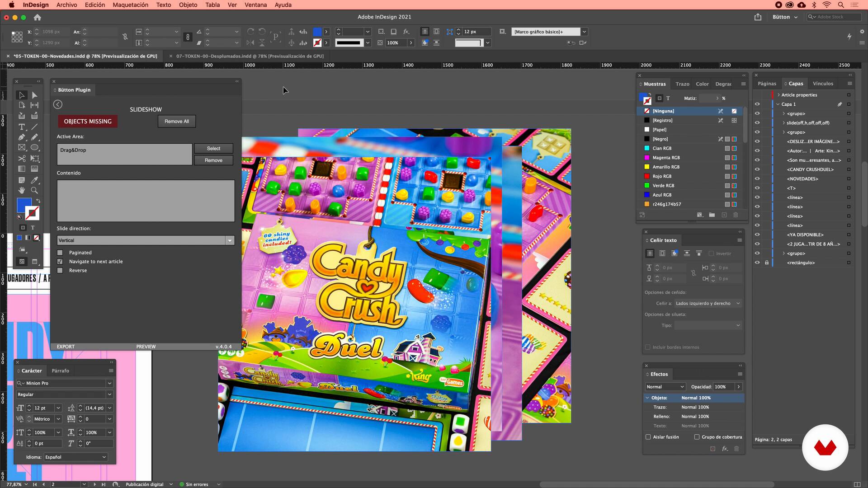
Task: Switch to the Párrafo tab
Action: 60,371
